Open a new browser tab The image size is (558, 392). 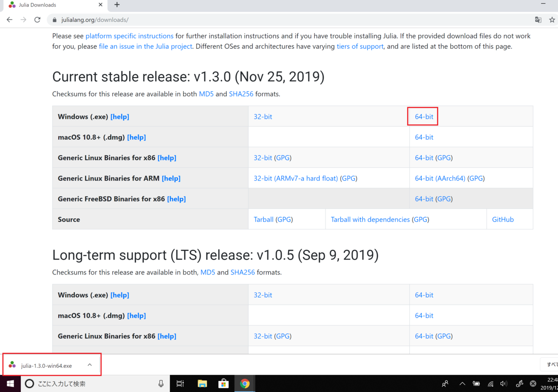(x=117, y=5)
